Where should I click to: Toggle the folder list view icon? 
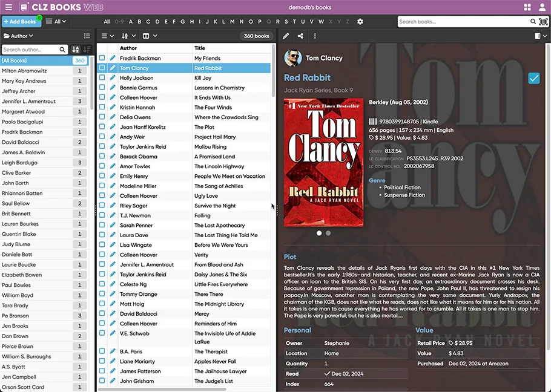pos(87,36)
